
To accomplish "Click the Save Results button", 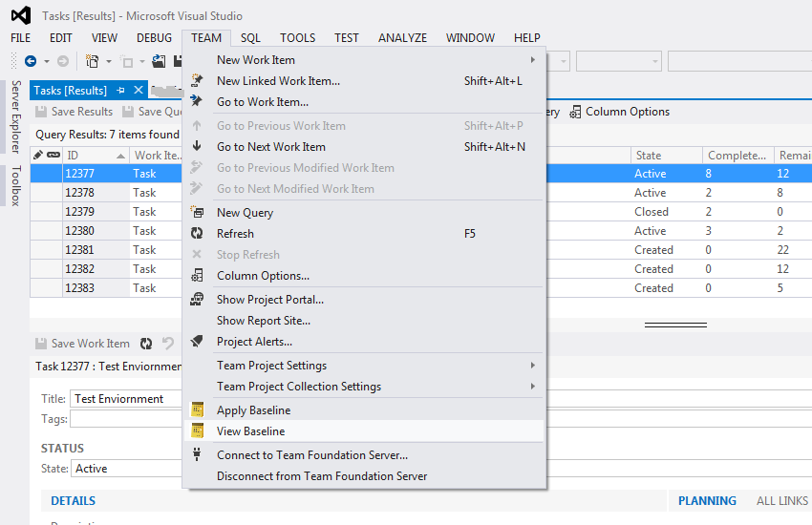I will [x=75, y=112].
